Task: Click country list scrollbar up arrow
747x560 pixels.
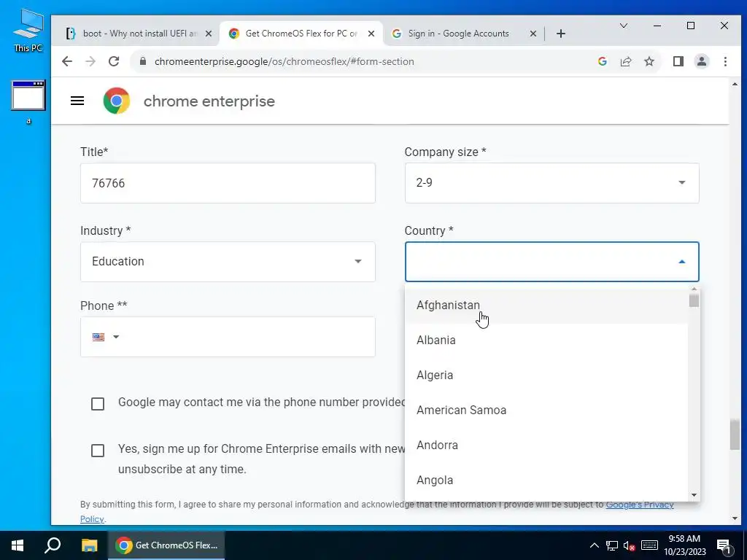Action: point(694,289)
